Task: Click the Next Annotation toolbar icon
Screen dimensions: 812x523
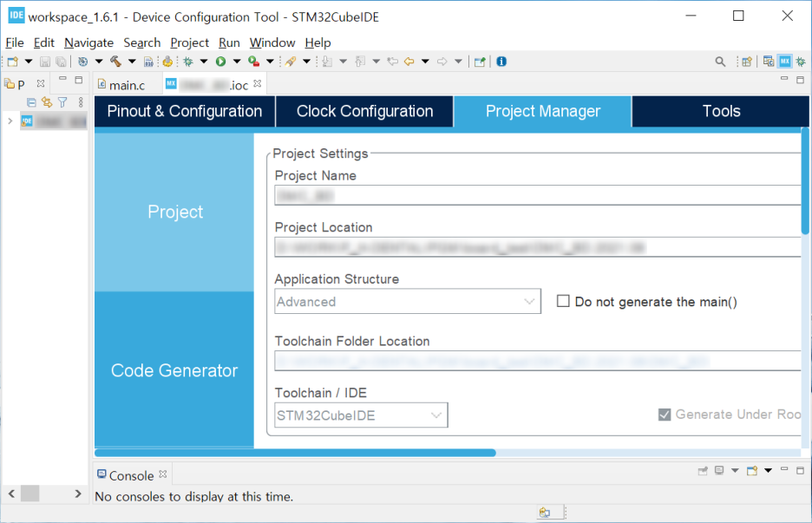Action: 327,62
